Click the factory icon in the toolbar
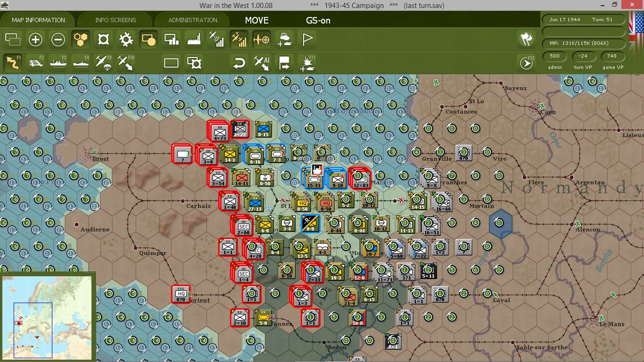The width and height of the screenshot is (644, 362). pyautogui.click(x=194, y=40)
